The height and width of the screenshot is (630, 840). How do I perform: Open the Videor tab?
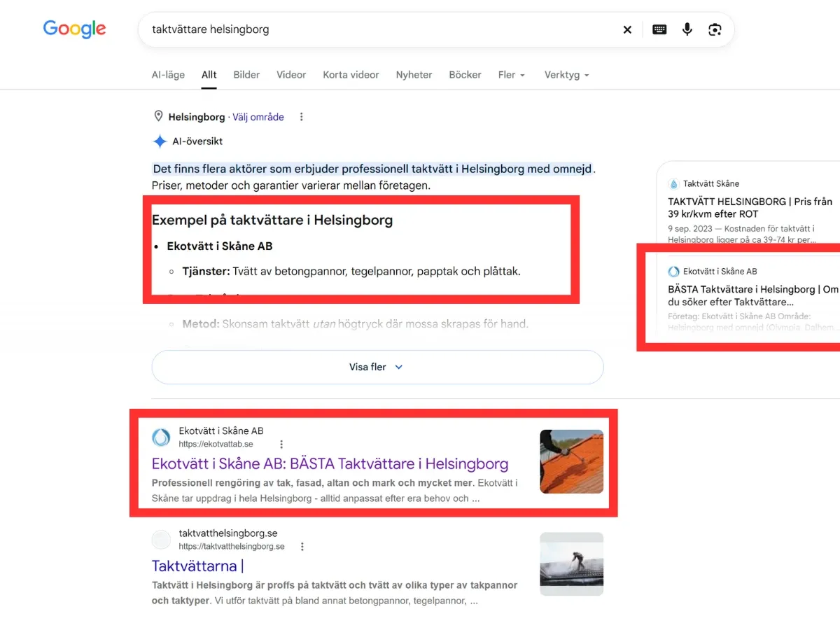pos(291,75)
